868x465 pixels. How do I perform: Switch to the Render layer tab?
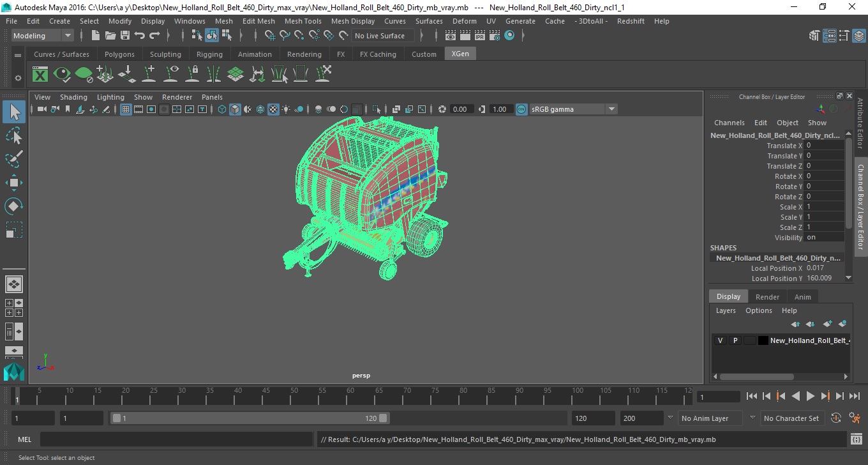tap(767, 297)
